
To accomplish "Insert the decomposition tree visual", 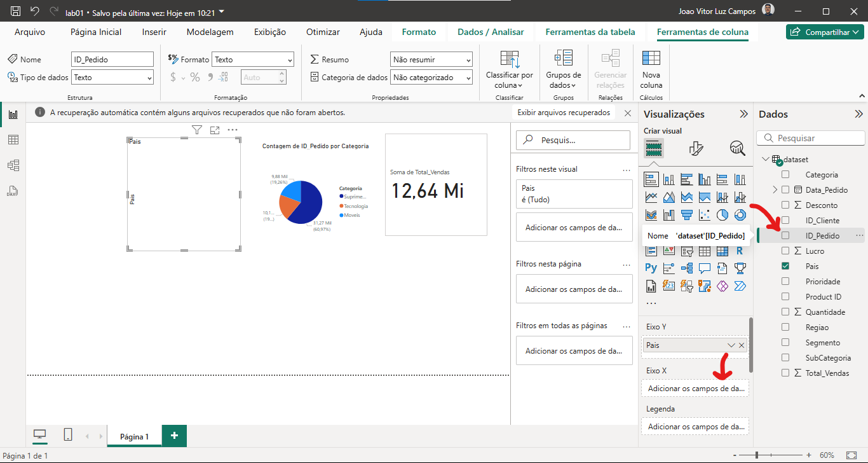I will [686, 268].
